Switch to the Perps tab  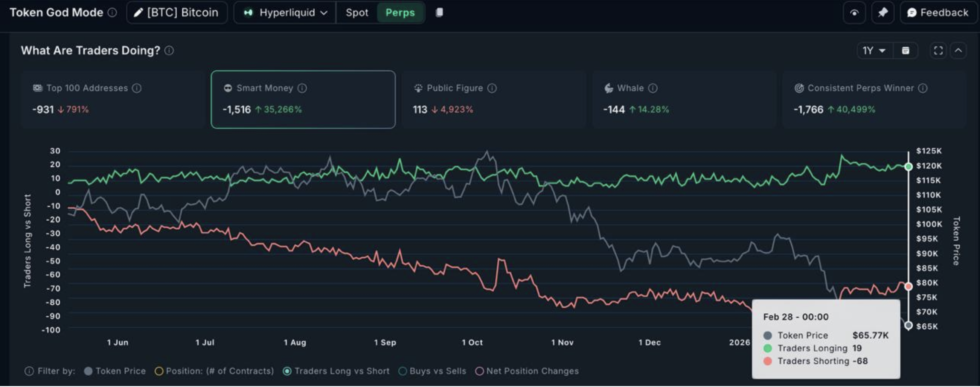tap(400, 12)
